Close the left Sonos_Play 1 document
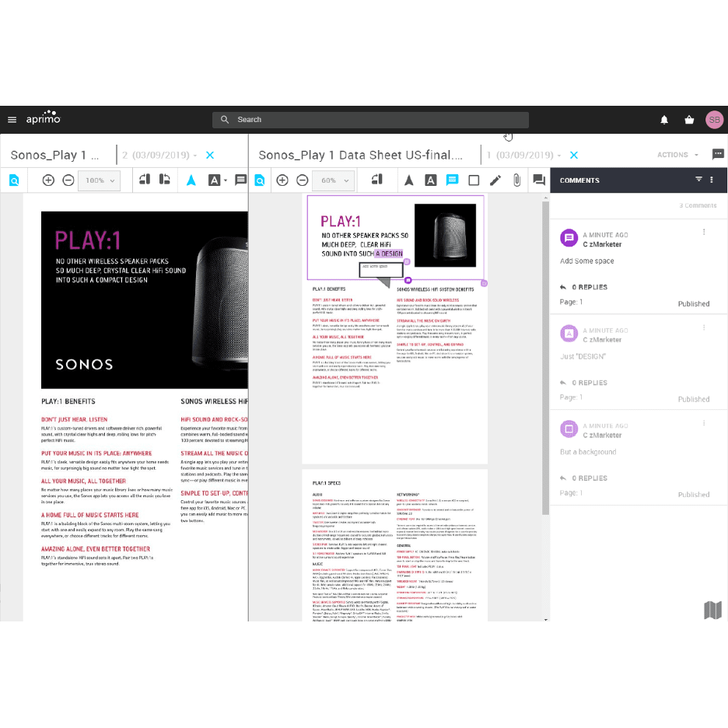This screenshot has height=728, width=728. click(210, 155)
